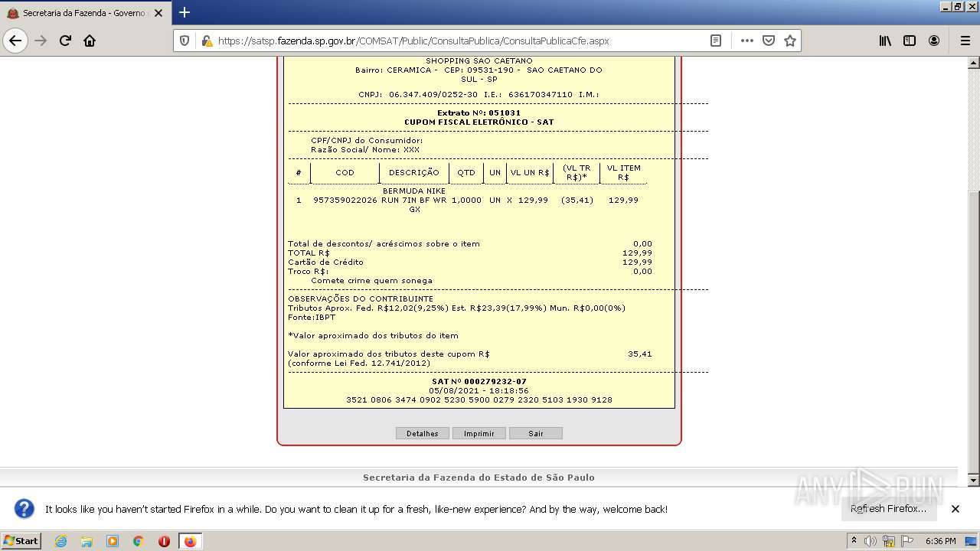
Task: Click the item code 957359022026
Action: coord(345,200)
